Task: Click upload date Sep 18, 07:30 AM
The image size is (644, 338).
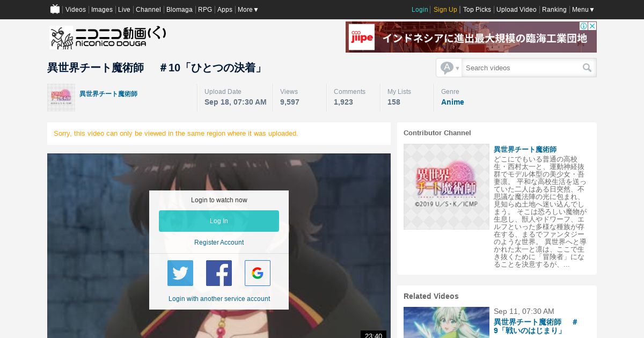Action: click(236, 102)
